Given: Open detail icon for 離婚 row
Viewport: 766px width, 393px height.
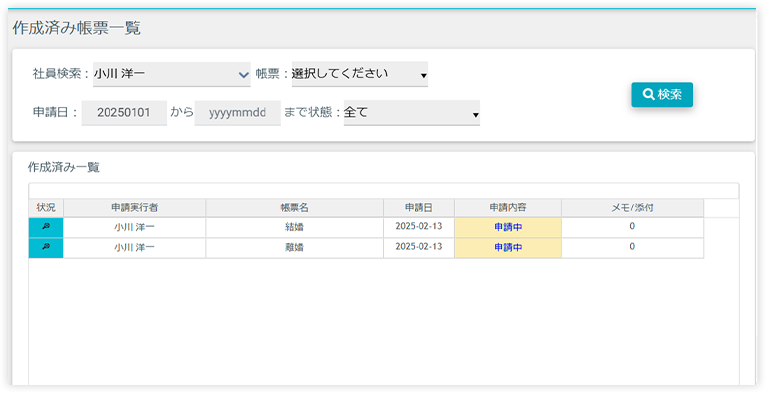Looking at the screenshot, I should pos(46,248).
